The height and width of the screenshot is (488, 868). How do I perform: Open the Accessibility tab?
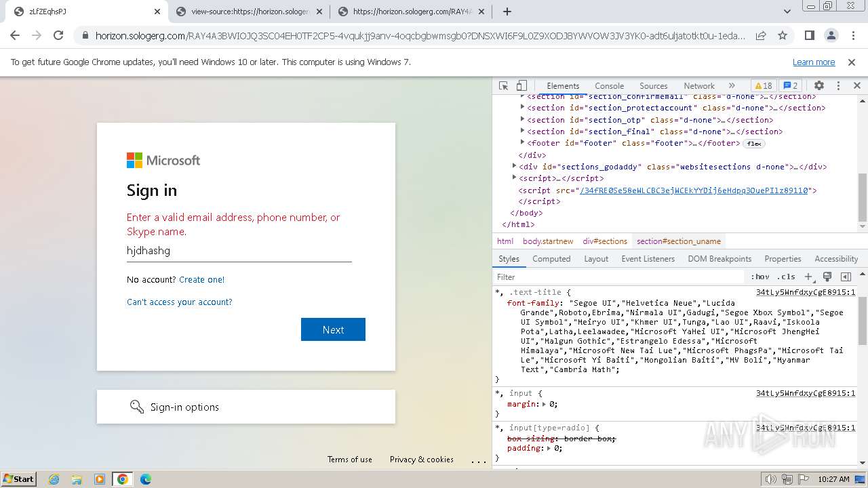[836, 259]
